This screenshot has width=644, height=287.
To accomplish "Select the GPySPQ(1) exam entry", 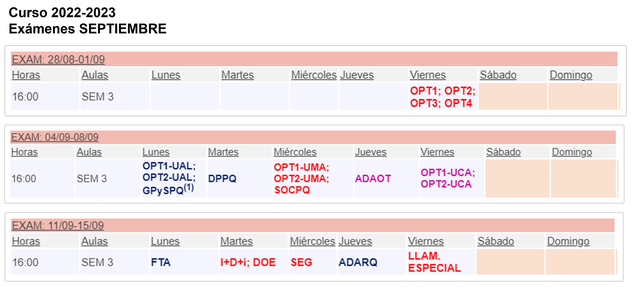I will pos(168,189).
